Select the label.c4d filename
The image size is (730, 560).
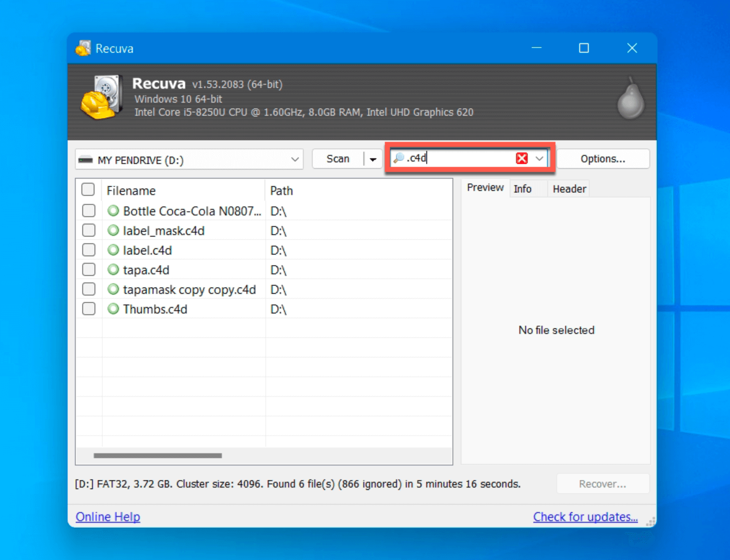pos(147,251)
